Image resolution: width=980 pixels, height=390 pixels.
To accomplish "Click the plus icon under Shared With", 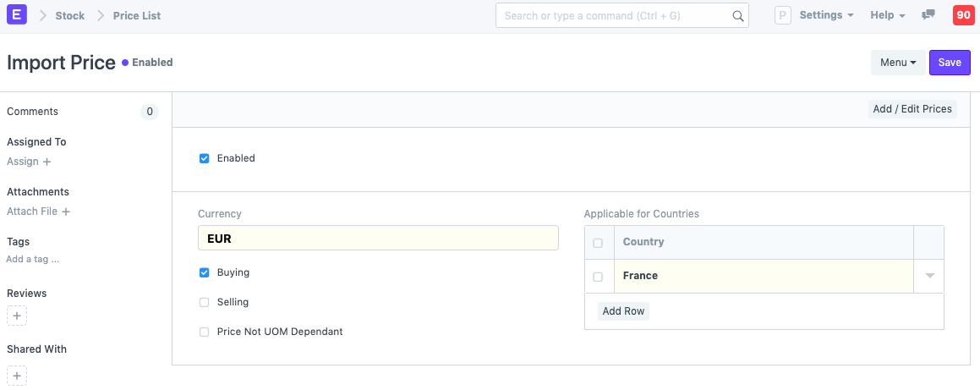I will coord(17,375).
